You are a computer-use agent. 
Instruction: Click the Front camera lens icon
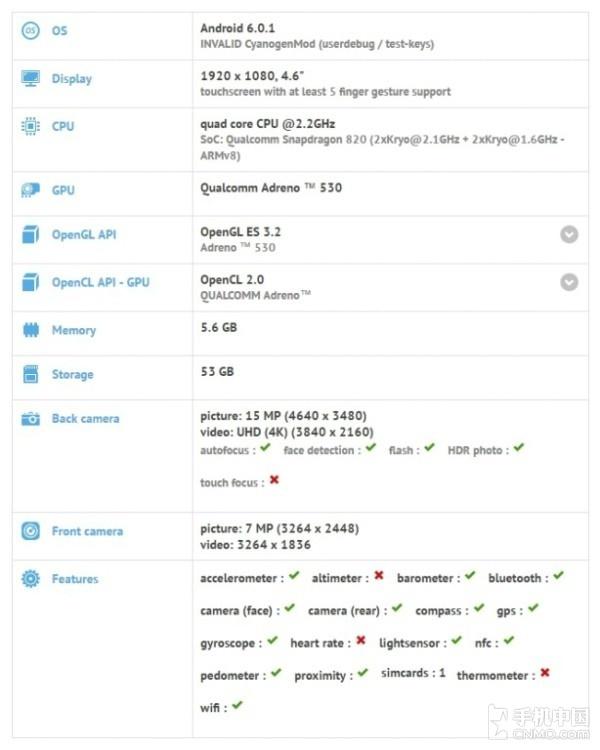click(31, 531)
